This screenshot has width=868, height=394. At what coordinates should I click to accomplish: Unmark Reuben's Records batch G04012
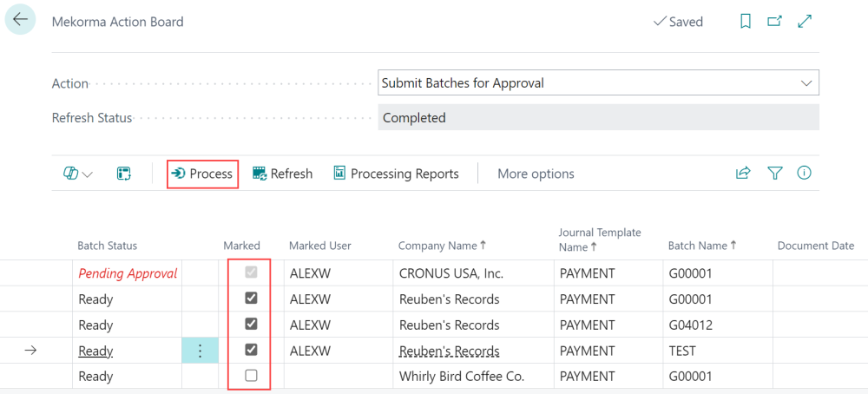252,324
